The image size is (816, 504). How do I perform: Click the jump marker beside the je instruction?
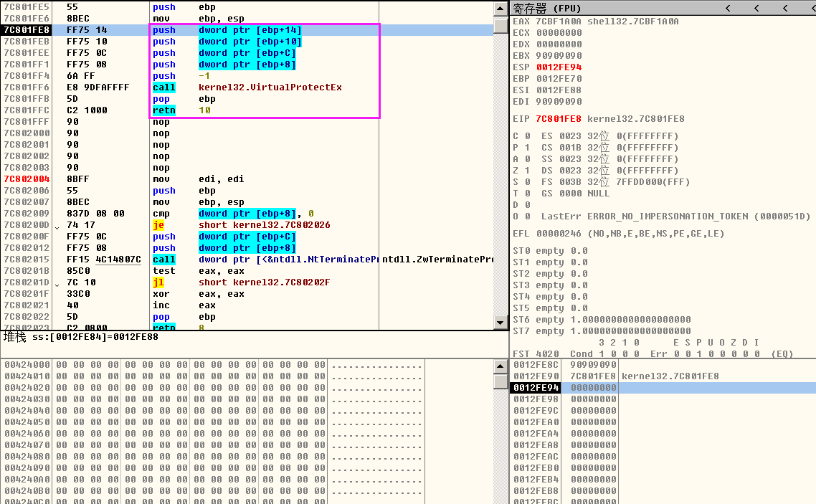[x=57, y=225]
